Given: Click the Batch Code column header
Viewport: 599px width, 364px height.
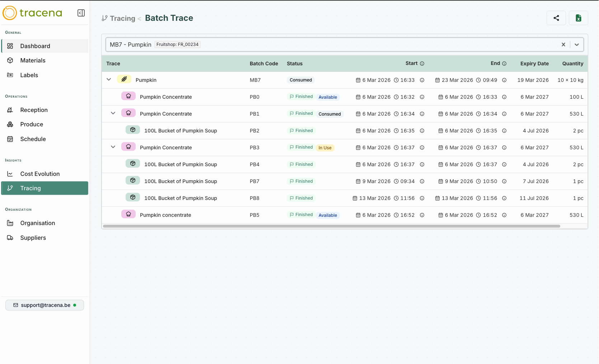Looking at the screenshot, I should (x=264, y=64).
